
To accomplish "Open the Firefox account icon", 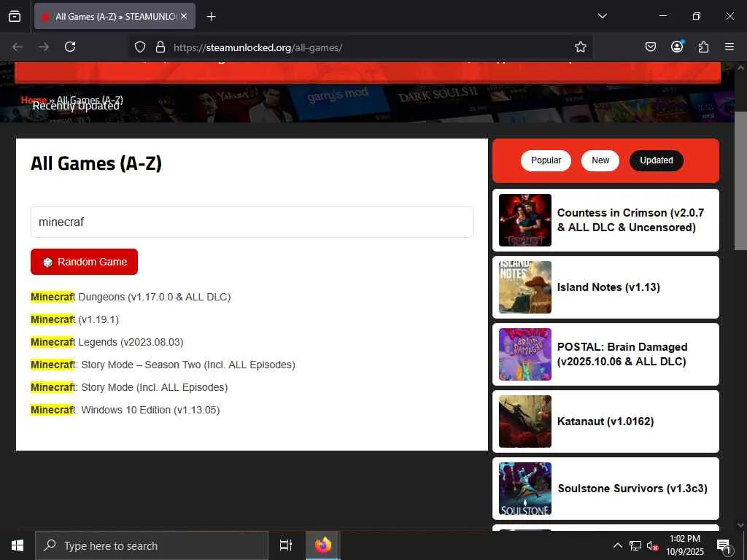I will tap(677, 46).
